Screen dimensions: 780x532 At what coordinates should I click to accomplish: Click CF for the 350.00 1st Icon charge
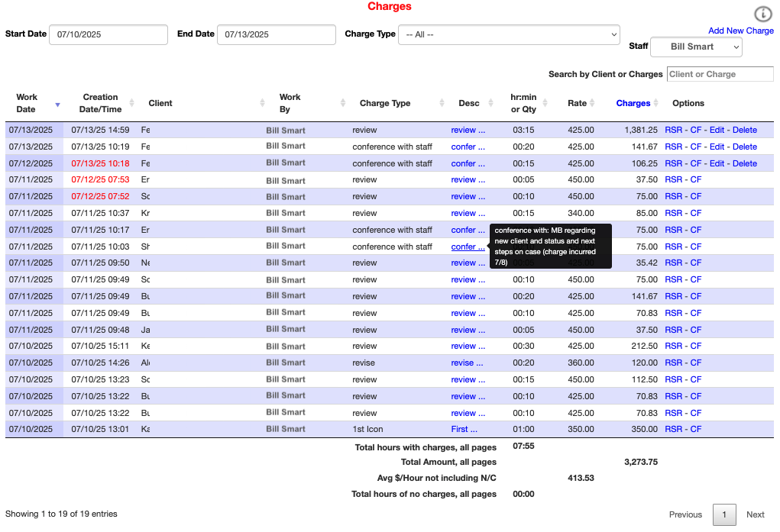tap(696, 429)
